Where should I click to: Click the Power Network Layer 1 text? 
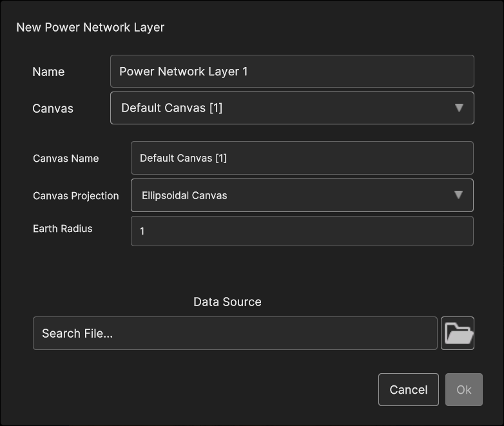tap(184, 72)
